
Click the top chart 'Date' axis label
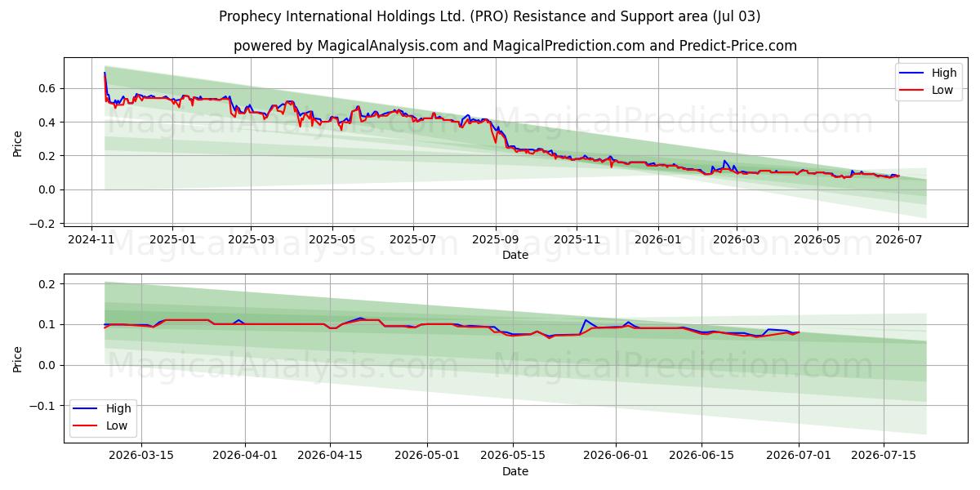[x=515, y=255]
